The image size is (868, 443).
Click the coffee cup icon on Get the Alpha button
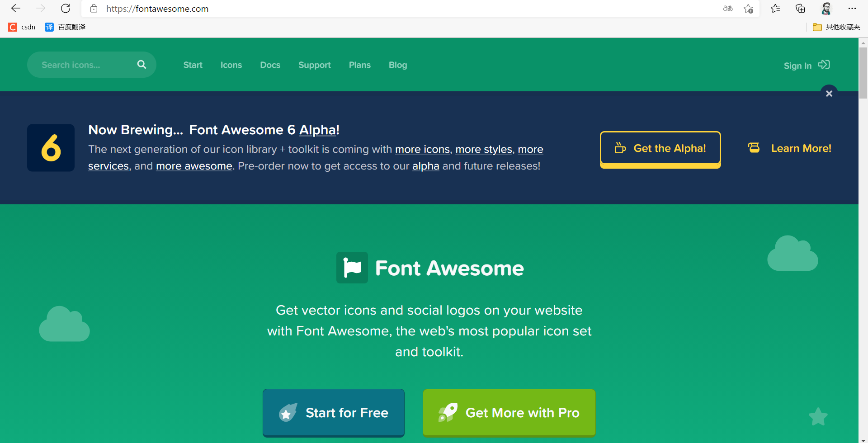tap(620, 148)
